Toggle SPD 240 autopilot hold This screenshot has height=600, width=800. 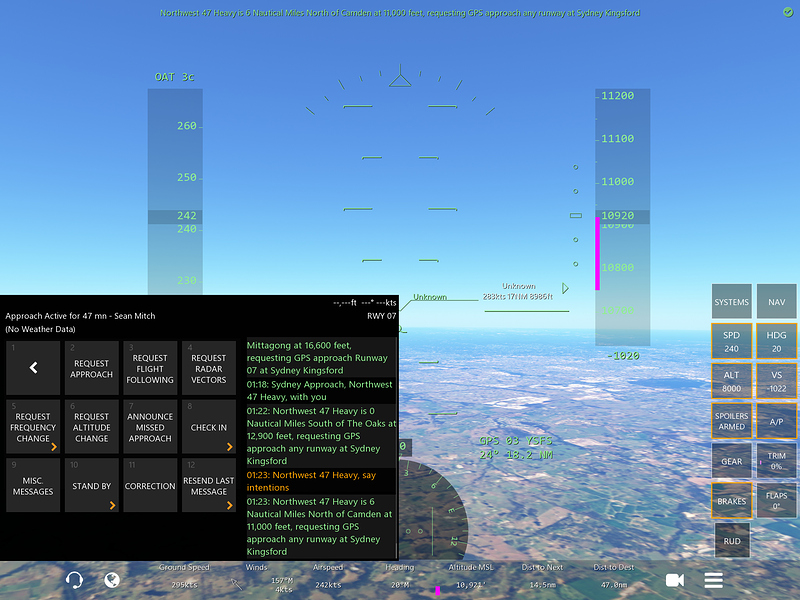click(x=732, y=341)
